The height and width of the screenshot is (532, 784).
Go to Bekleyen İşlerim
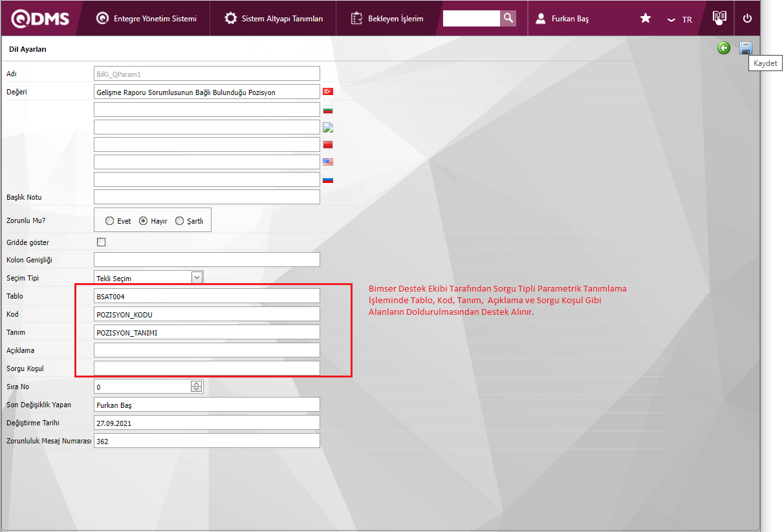[x=387, y=19]
